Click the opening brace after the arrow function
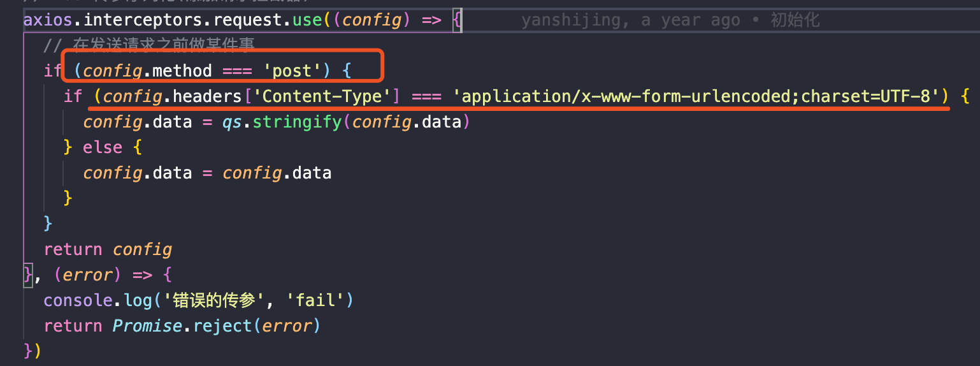 pyautogui.click(x=457, y=20)
